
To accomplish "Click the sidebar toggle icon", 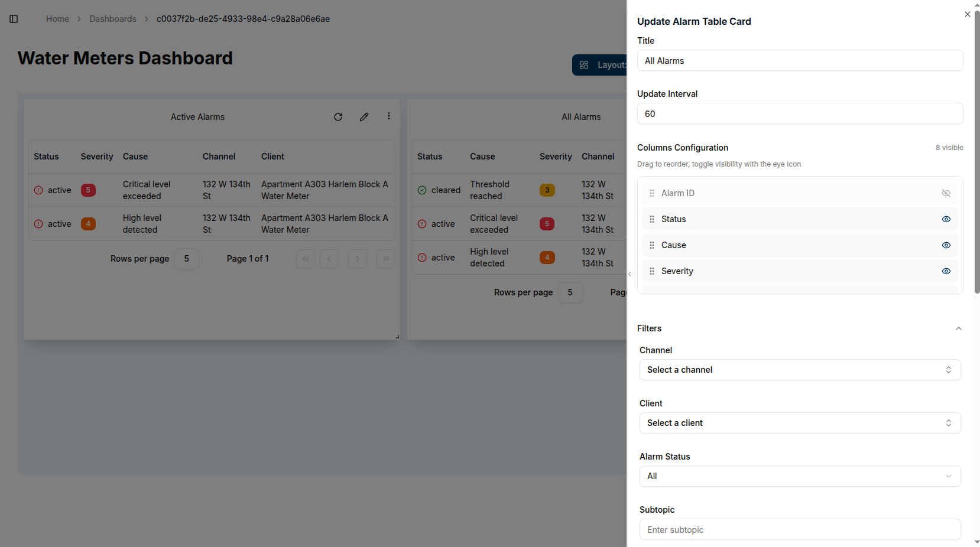I will (x=14, y=19).
